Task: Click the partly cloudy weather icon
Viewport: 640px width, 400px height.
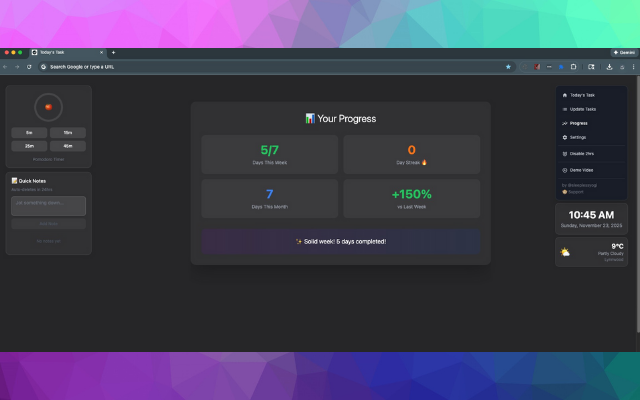Action: [x=565, y=252]
